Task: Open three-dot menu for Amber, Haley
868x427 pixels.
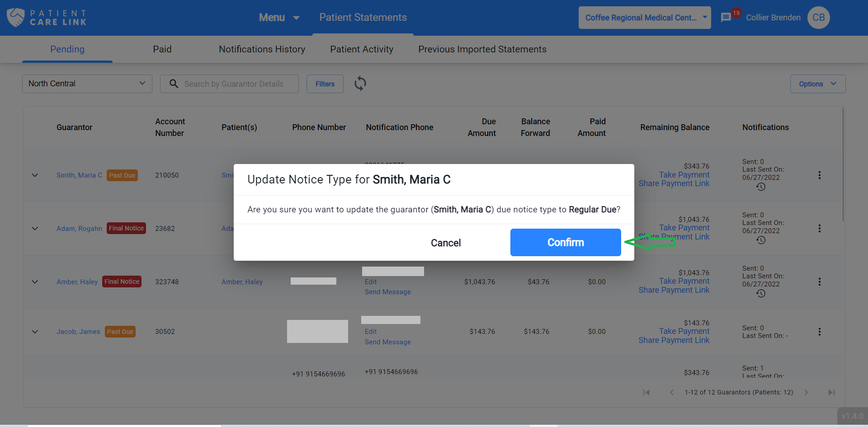Action: [x=819, y=282]
